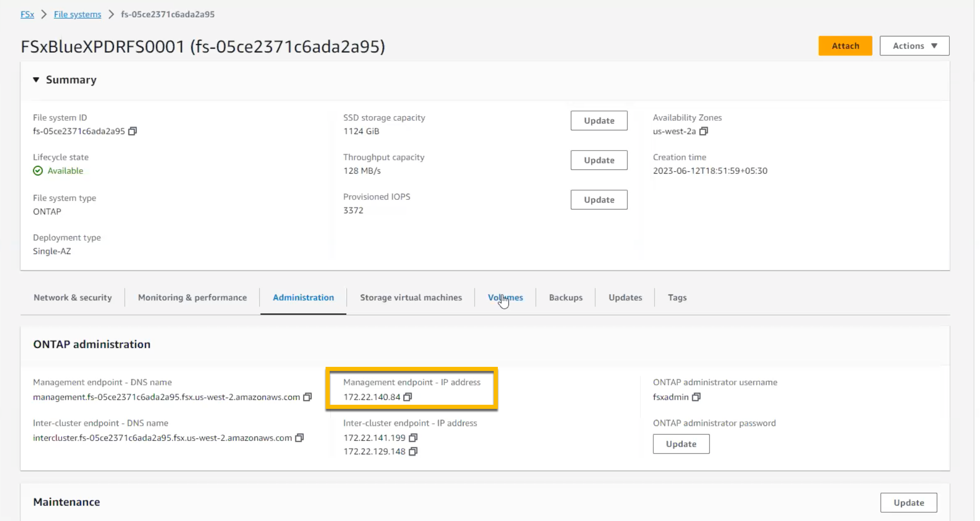Viewport: 980px width, 521px height.
Task: Click the green Available status icon
Action: pyautogui.click(x=38, y=171)
